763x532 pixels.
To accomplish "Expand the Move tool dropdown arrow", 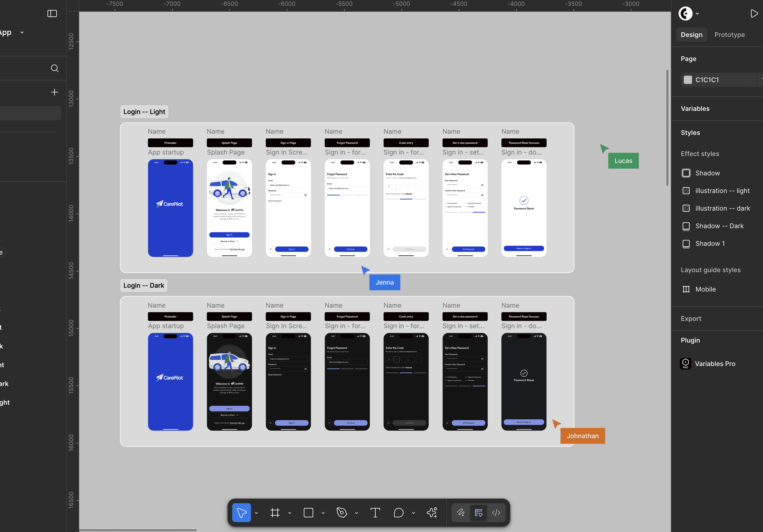I will pyautogui.click(x=256, y=513).
